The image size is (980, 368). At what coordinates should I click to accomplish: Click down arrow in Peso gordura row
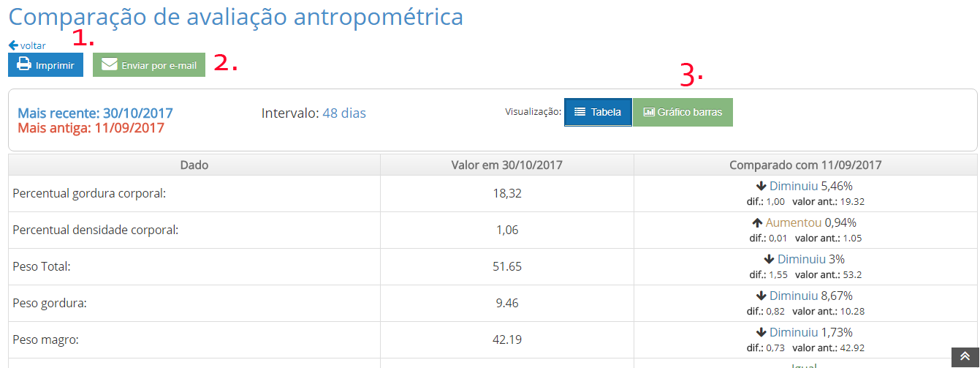(x=761, y=296)
